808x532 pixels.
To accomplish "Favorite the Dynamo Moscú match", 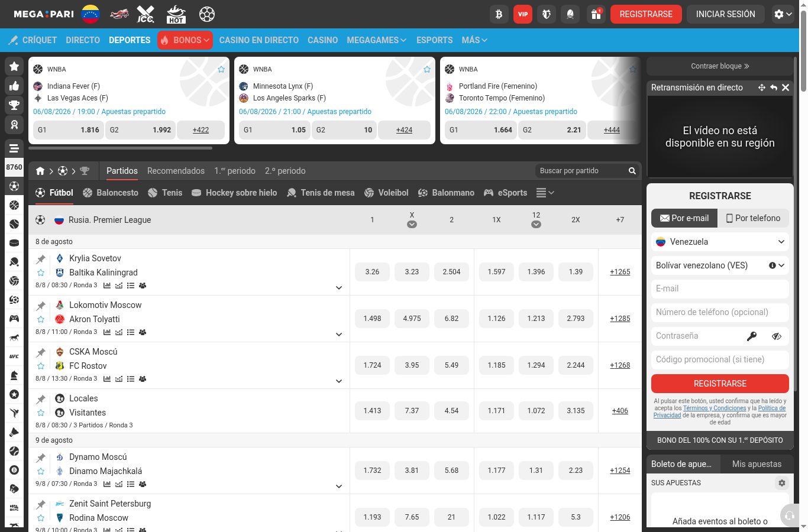I will (41, 471).
